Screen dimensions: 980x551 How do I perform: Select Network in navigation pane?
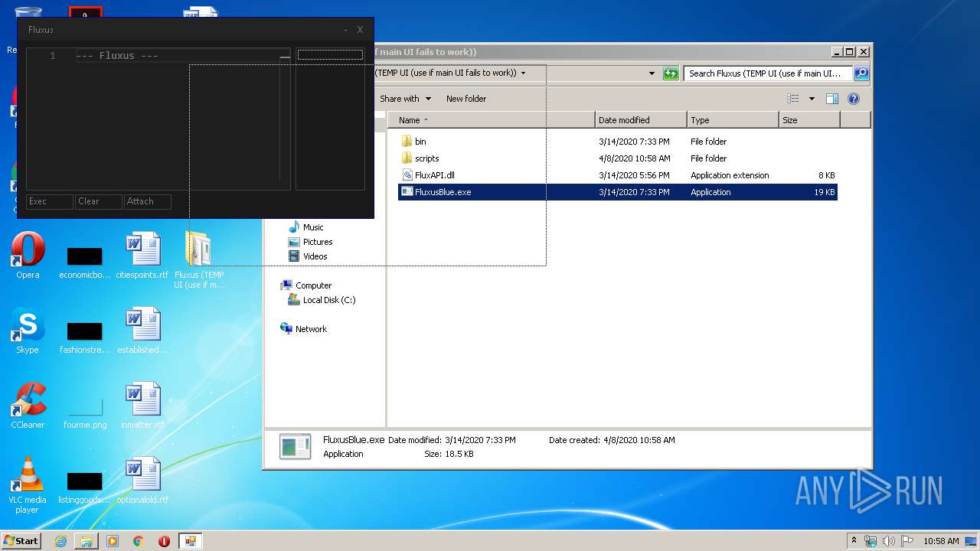pos(304,329)
